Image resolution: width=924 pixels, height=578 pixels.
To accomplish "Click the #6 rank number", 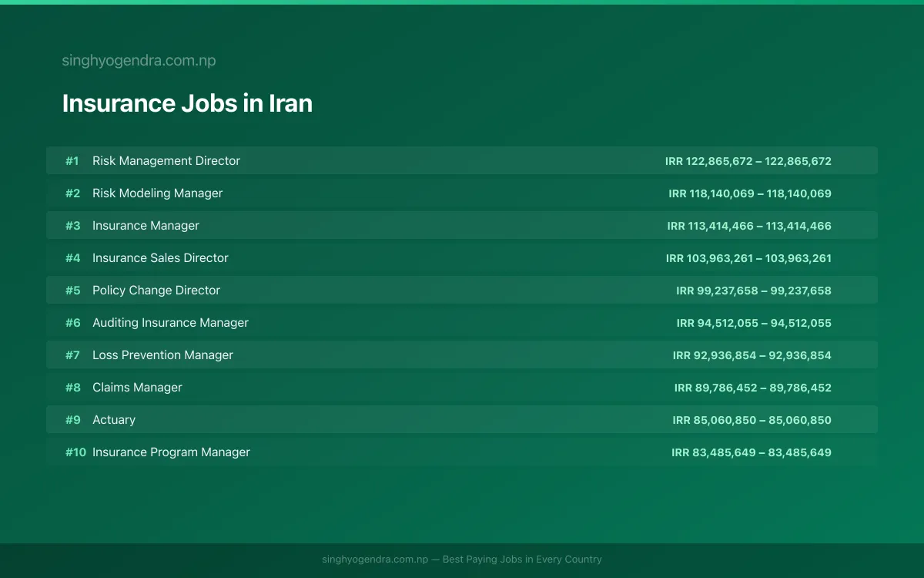I will tap(72, 323).
